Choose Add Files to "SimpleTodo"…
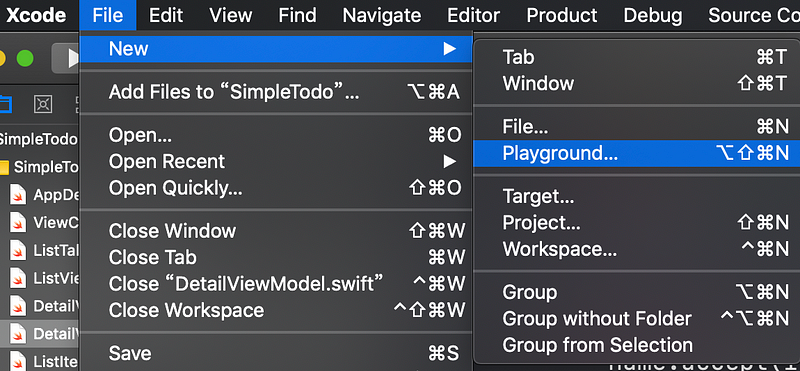The width and height of the screenshot is (800, 371). click(x=276, y=92)
